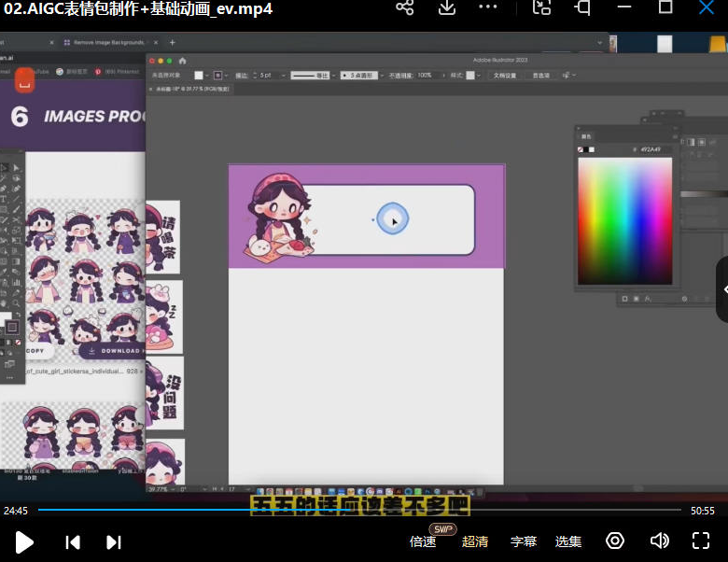Screen dimensions: 728x562
Task: Open the 超清 video quality selector
Action: click(475, 541)
